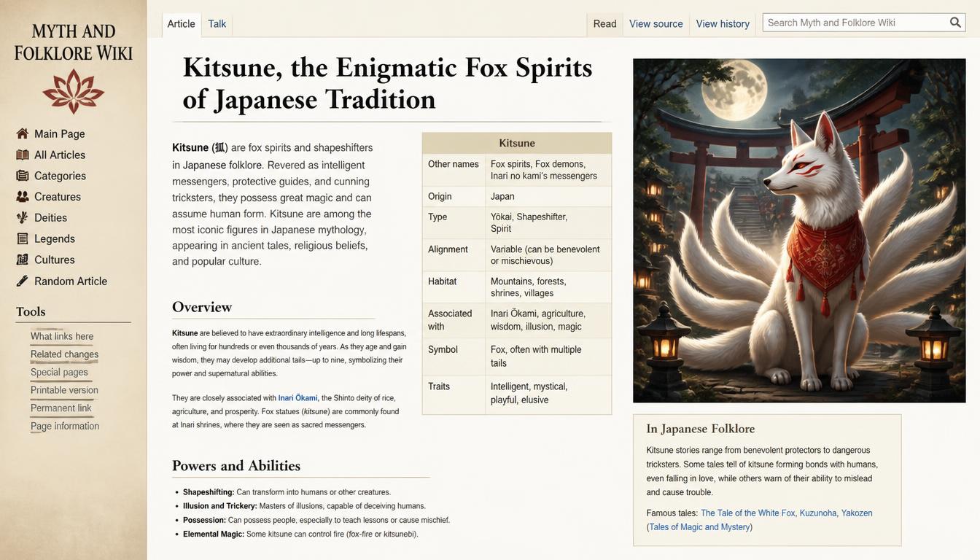Follow the Inari Ōkami link in Overview
Viewport: 980px width, 560px height.
point(297,398)
